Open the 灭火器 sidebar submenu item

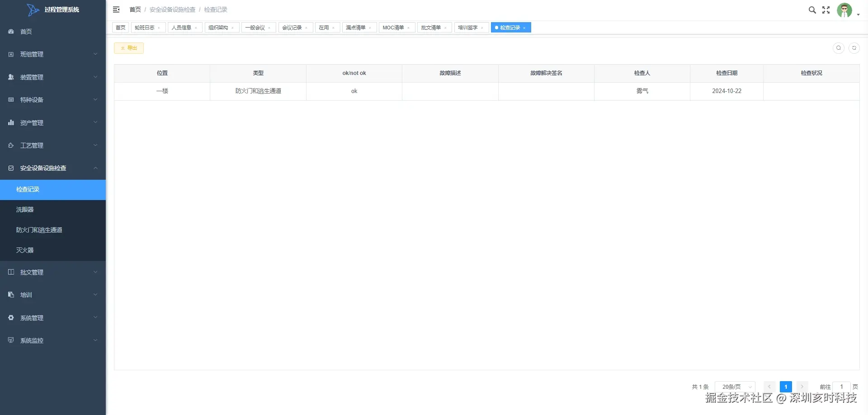pos(53,251)
